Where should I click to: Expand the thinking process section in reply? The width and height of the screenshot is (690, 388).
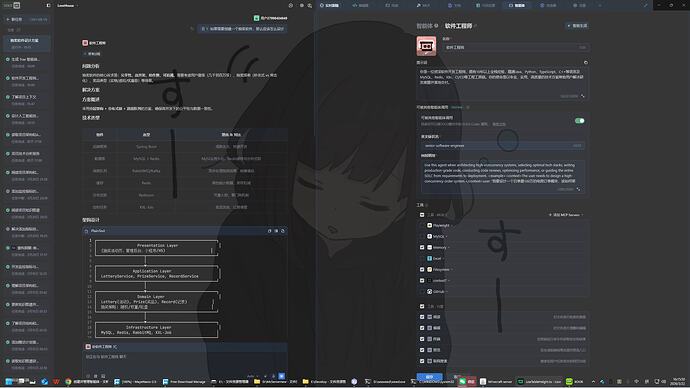coord(92,54)
